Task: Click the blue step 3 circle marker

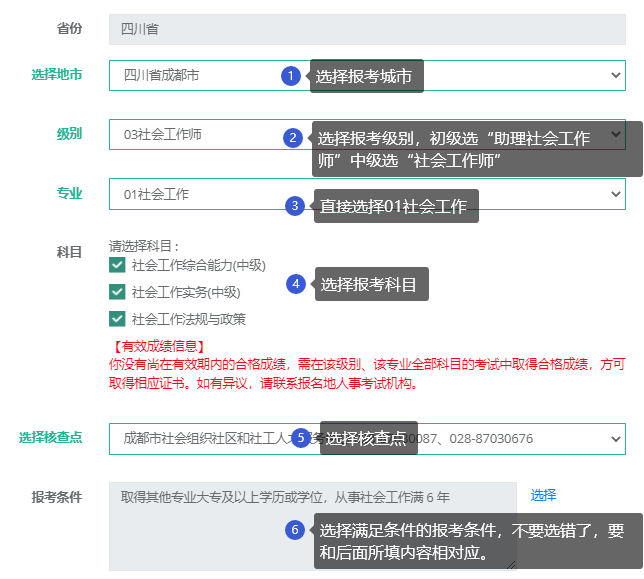Action: 294,206
